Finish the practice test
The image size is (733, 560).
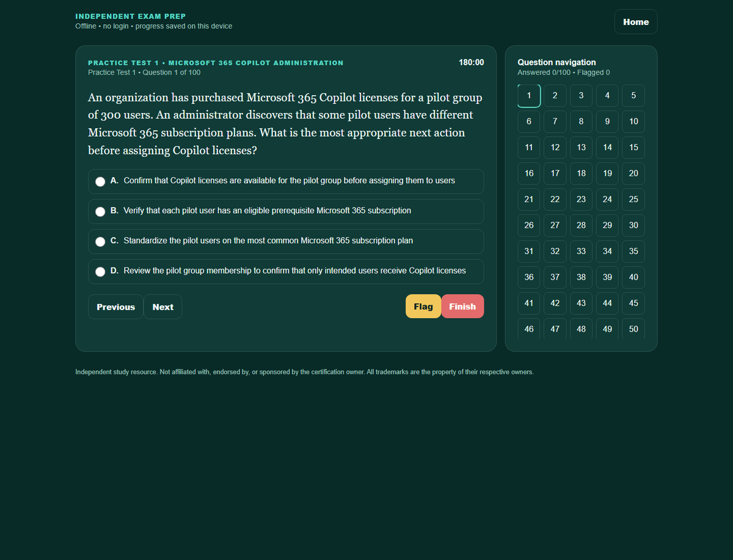[462, 307]
